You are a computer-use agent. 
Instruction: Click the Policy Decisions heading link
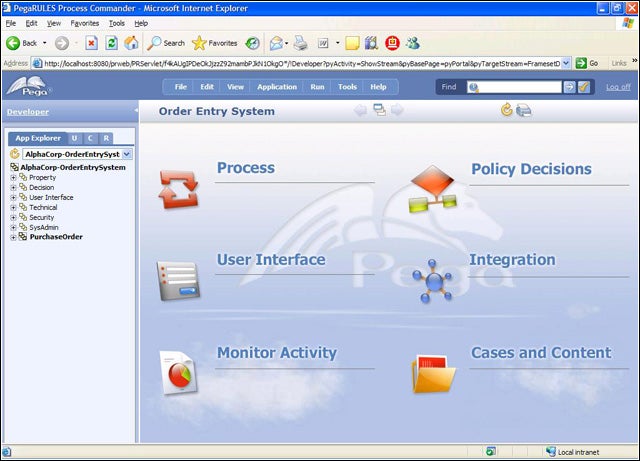coord(531,169)
